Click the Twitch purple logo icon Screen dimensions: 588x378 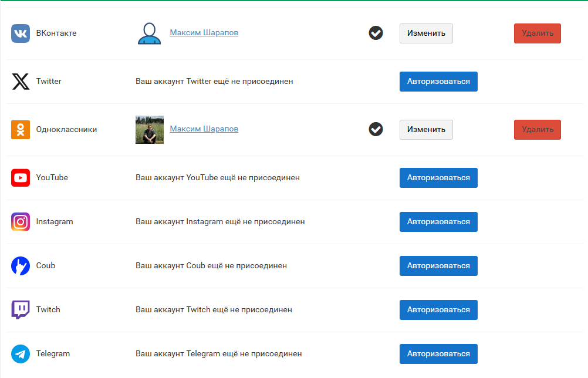coord(21,310)
